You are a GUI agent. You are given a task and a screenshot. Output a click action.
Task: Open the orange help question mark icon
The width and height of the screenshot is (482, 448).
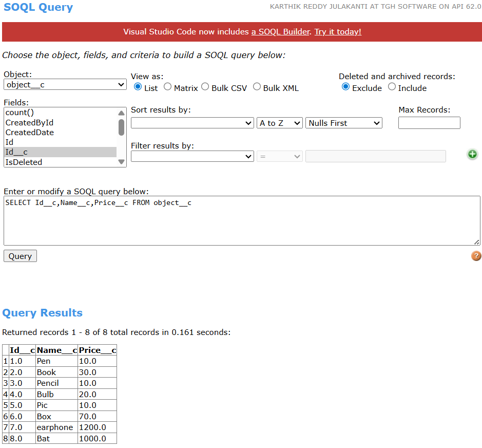476,256
